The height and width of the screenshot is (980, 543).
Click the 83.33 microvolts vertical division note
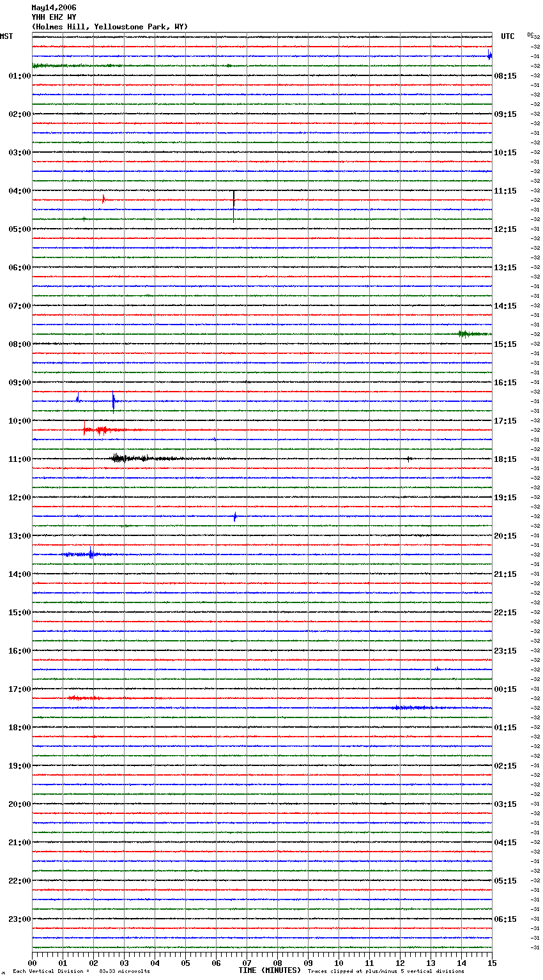click(81, 972)
